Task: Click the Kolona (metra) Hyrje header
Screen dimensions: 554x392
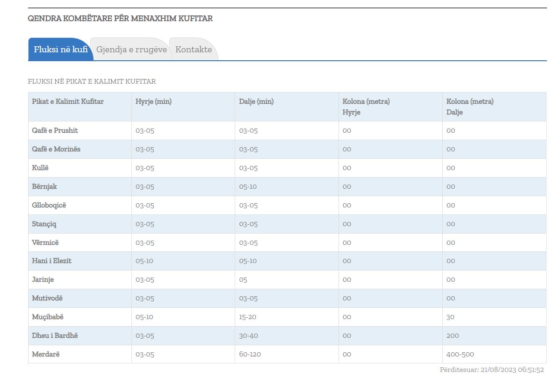Action: pyautogui.click(x=366, y=107)
